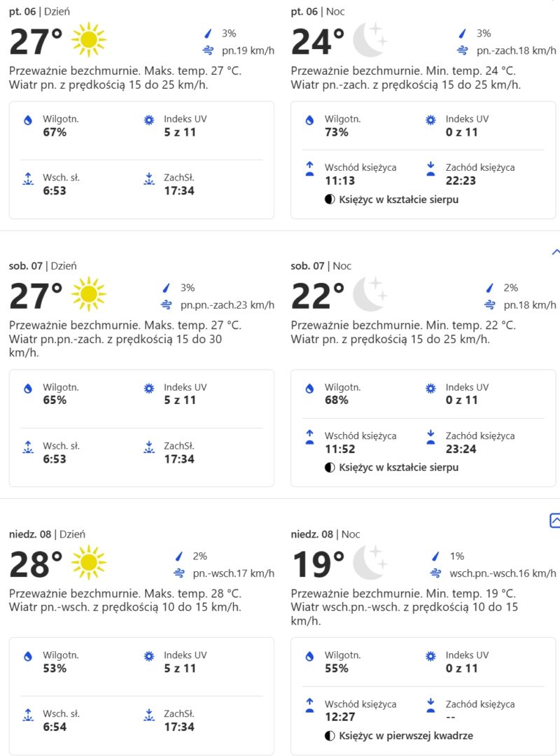Click UV index icon in Friday night panel
Viewport: 560px width, 756px height.
[430, 120]
